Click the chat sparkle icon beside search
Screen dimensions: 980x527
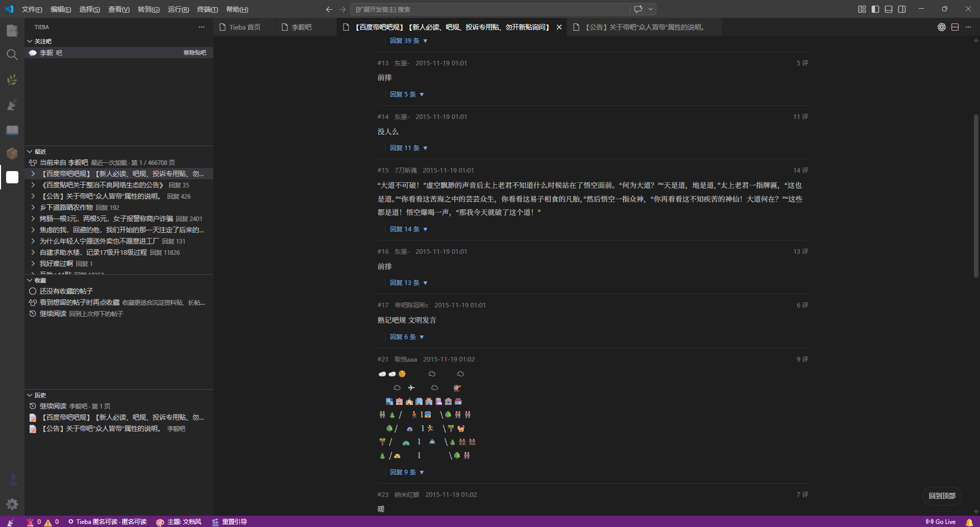[x=638, y=9]
